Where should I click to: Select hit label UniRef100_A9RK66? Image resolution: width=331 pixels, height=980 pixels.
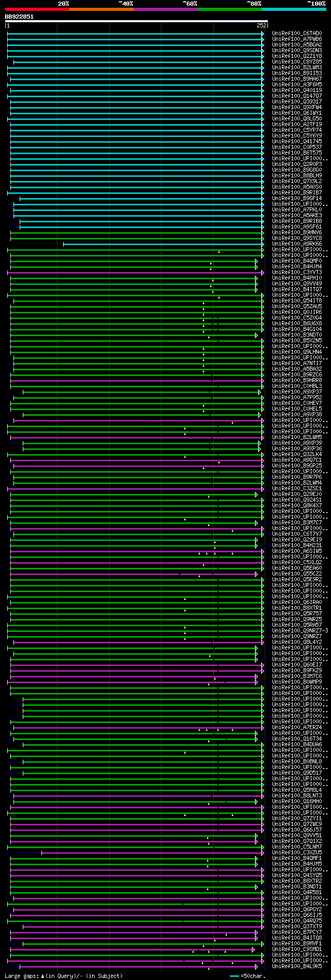tap(297, 244)
